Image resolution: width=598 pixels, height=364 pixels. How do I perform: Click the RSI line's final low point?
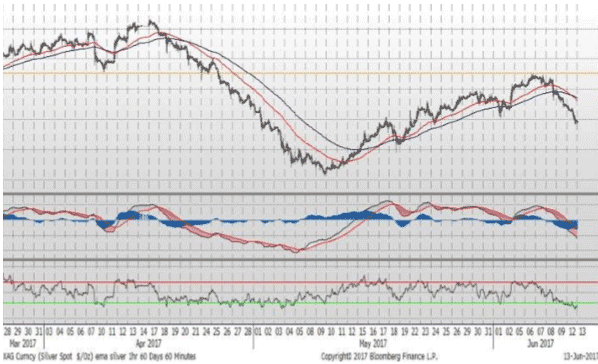point(576,307)
